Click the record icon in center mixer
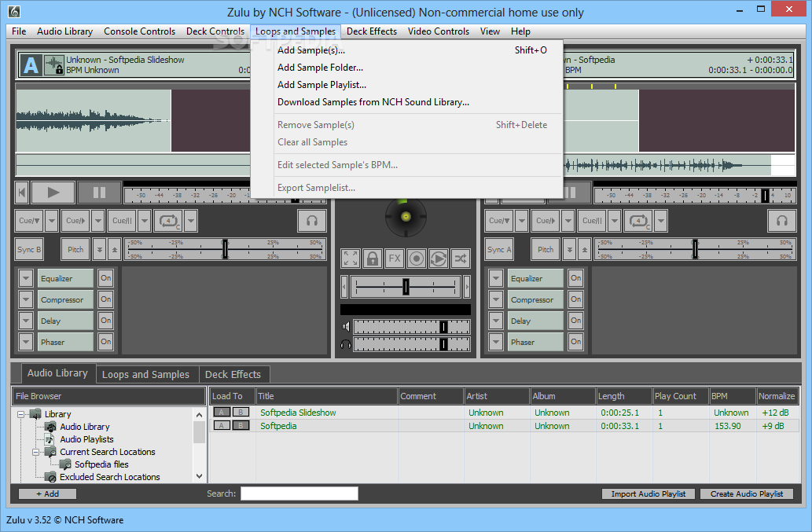This screenshot has height=532, width=812. coord(417,259)
